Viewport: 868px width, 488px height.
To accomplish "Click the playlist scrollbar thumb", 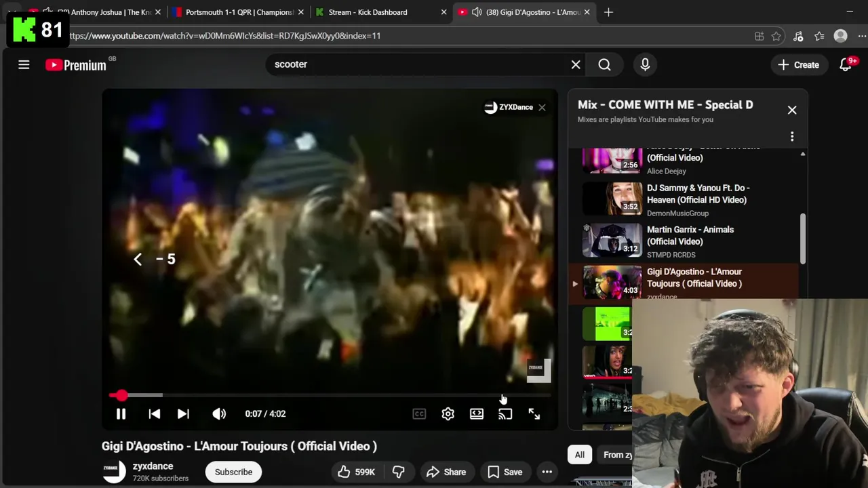I will pyautogui.click(x=803, y=239).
